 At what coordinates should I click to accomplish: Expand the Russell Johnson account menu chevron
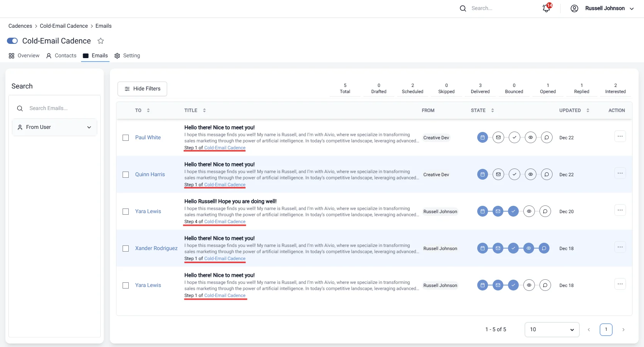[632, 8]
